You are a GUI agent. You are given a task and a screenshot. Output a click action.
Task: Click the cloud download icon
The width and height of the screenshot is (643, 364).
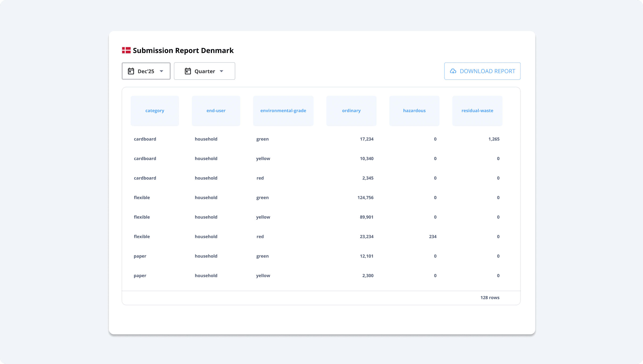point(453,71)
